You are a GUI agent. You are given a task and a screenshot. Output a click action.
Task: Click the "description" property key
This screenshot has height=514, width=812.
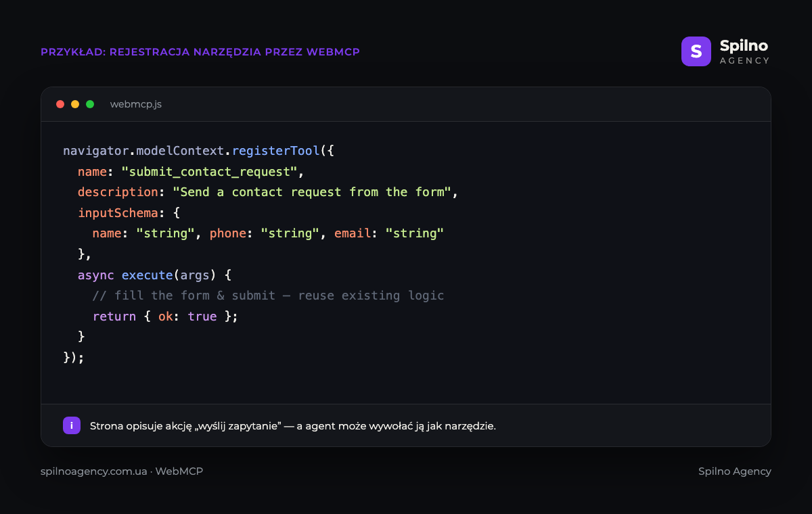pyautogui.click(x=118, y=192)
